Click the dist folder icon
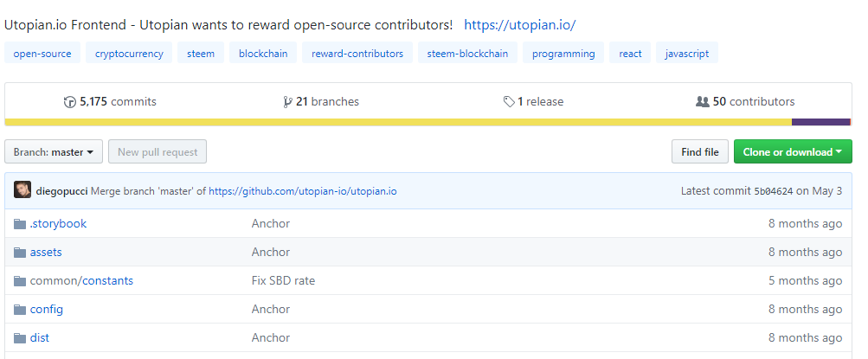This screenshot has width=868, height=359. click(x=20, y=338)
